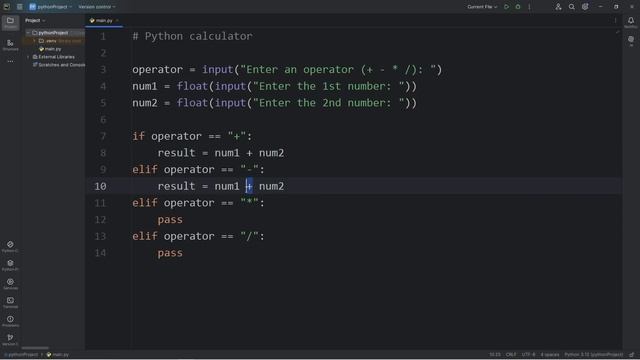640x360 pixels.
Task: Select pythonProject root in project tree
Action: point(53,33)
